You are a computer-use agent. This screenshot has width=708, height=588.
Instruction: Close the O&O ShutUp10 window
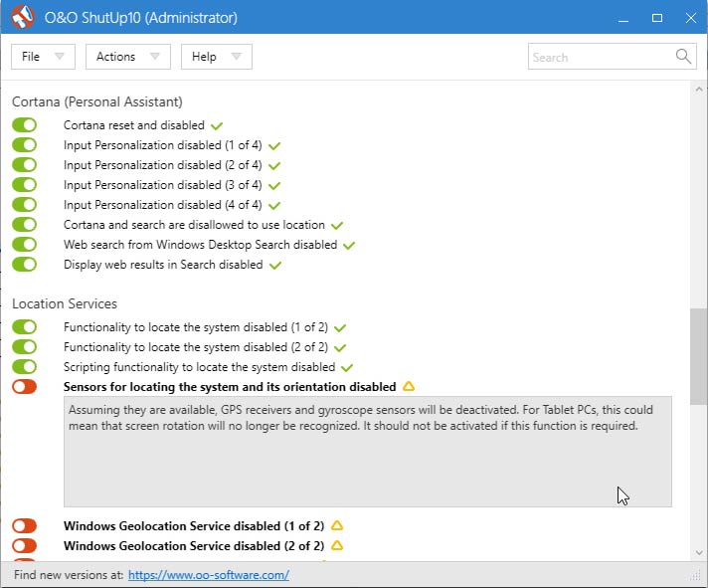691,18
